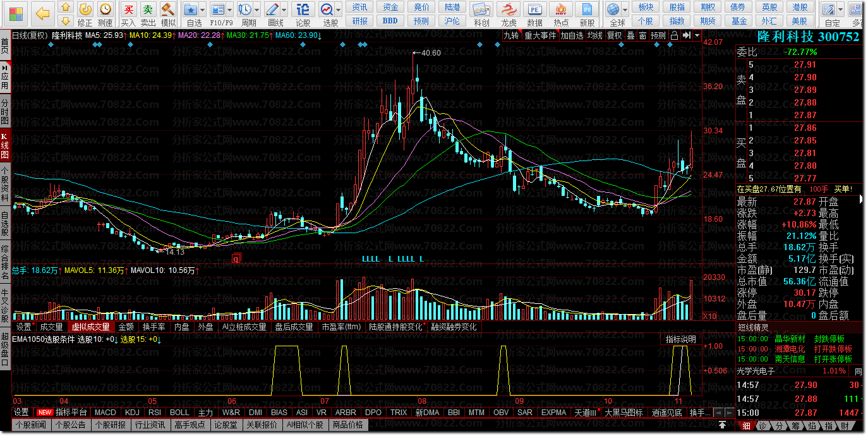Click the red 'q' marker below candles
Screen dimensions: 868x436
[x=237, y=258]
